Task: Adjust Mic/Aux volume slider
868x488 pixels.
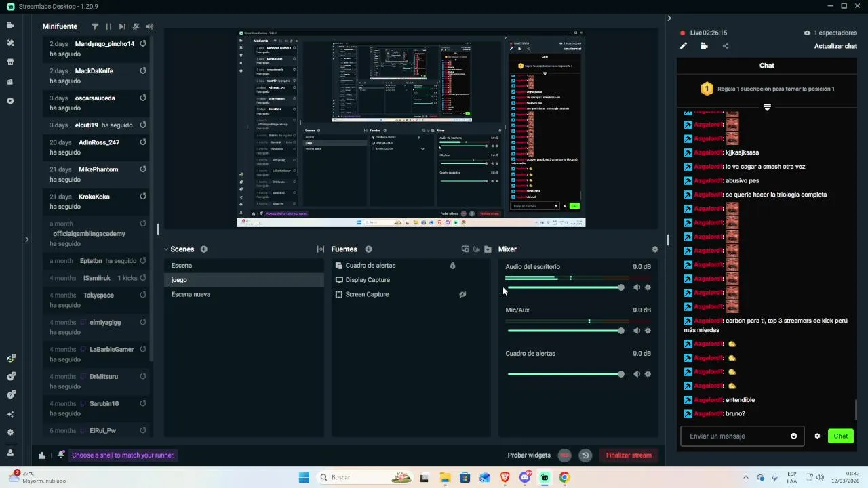Action: point(565,331)
